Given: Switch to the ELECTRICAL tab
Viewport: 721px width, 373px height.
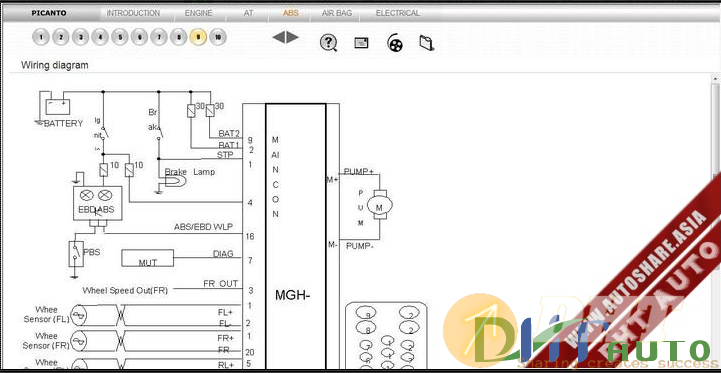Looking at the screenshot, I should point(398,13).
